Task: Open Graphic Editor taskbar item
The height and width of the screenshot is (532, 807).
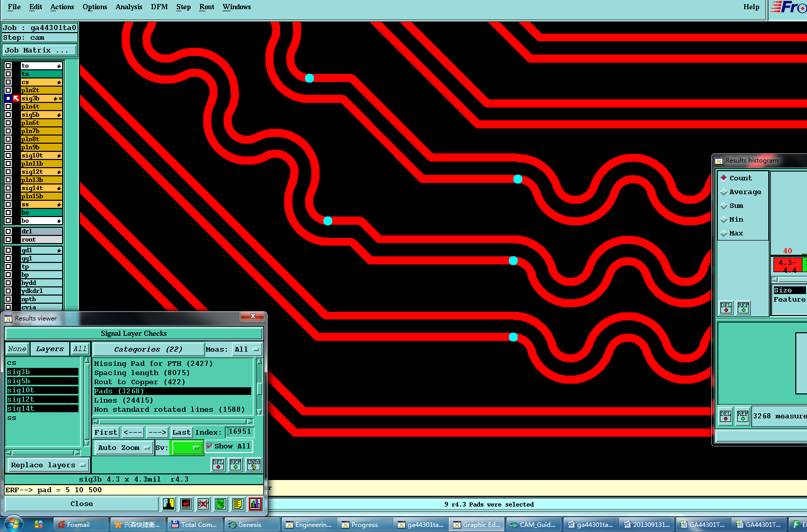Action: click(477, 524)
